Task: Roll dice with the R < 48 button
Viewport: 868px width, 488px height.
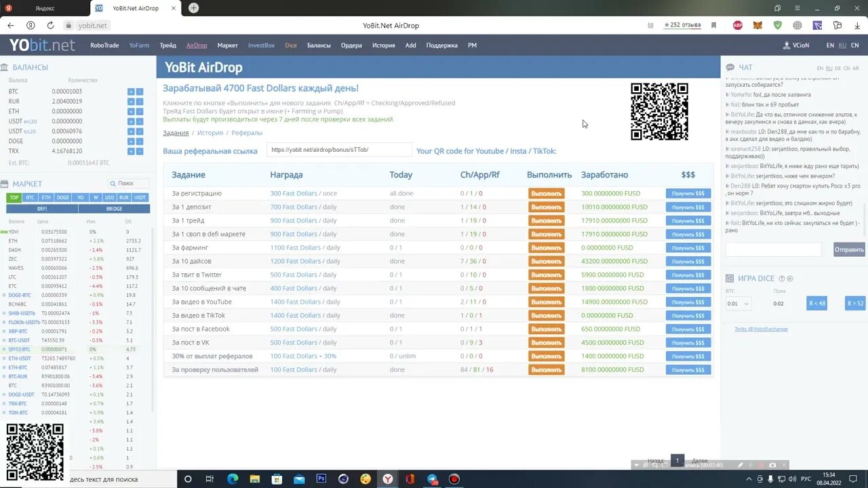Action: click(816, 303)
